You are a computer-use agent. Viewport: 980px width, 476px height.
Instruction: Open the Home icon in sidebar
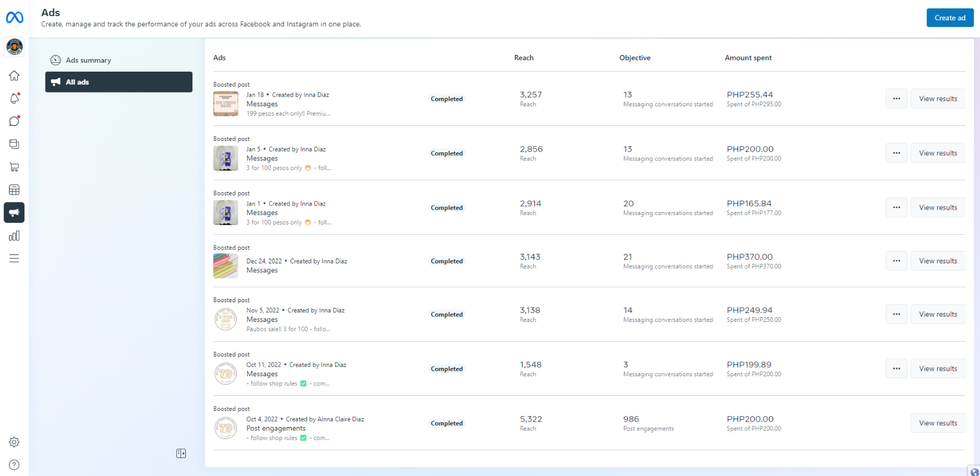(x=14, y=76)
